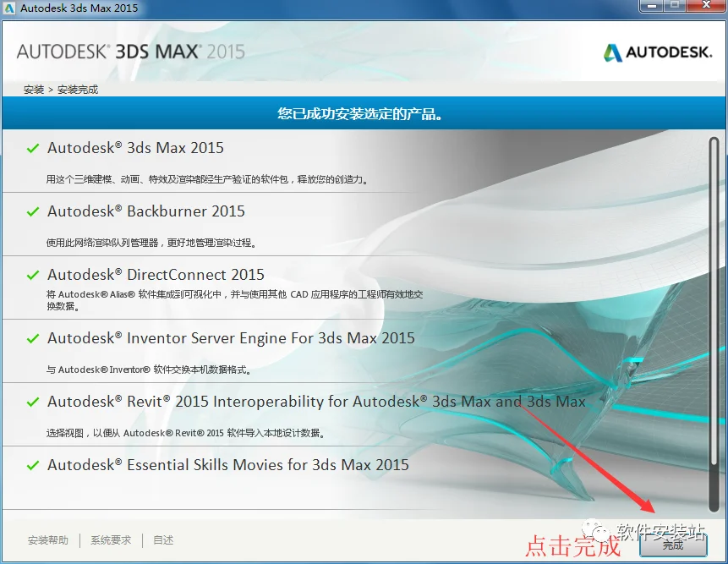Select the Autodesk Backburner 2015 title

coord(146,211)
